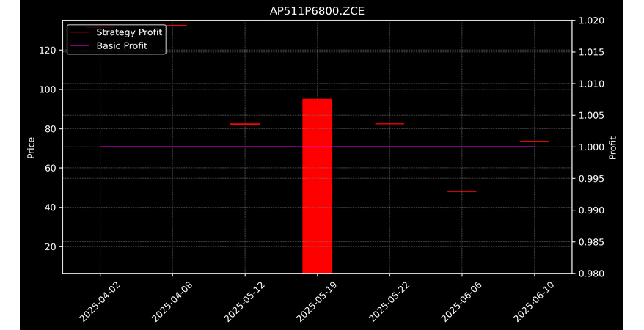This screenshot has height=330, width=644.
Task: Click the 1.005 tick on Profit axis
Action: point(591,115)
